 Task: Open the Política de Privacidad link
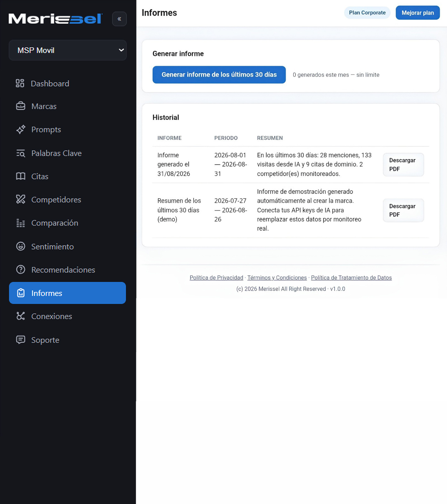coord(216,278)
